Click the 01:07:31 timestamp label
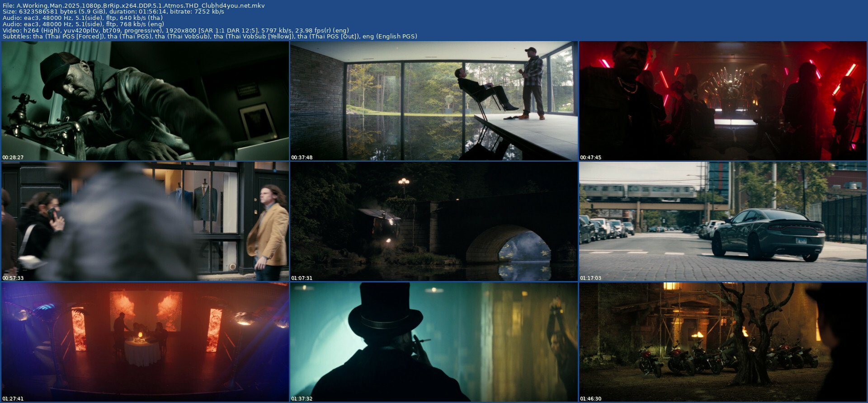This screenshot has width=868, height=403. [x=302, y=278]
